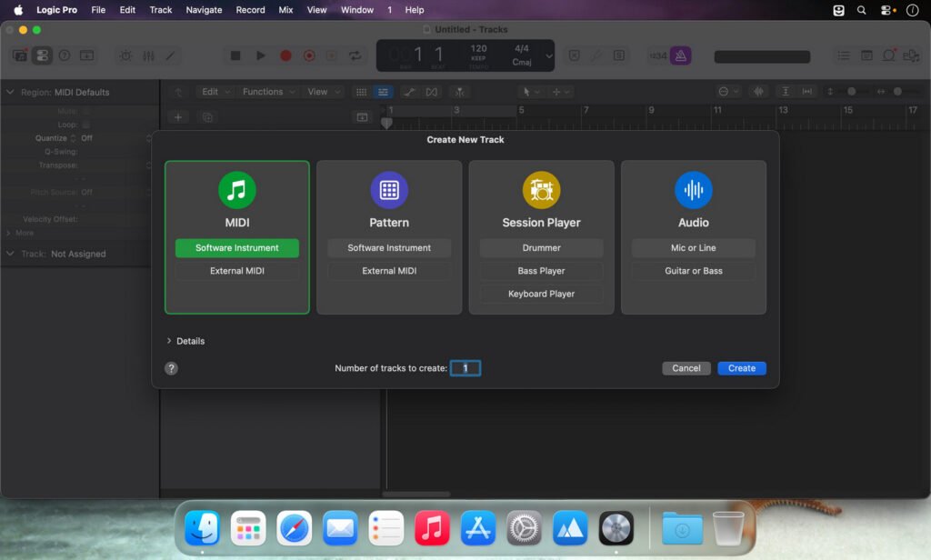
Task: Open the File menu
Action: [x=98, y=10]
